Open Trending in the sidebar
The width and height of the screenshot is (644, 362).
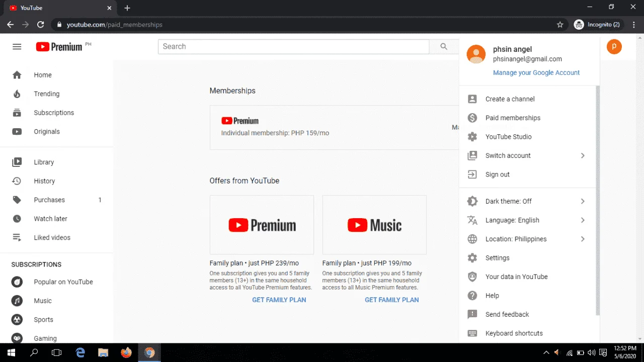click(57, 94)
